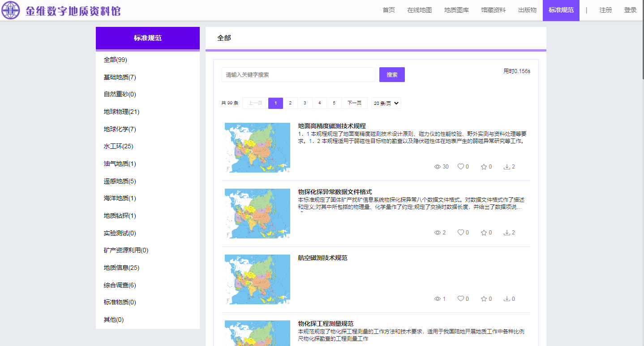This screenshot has width=644, height=346.
Task: Jump to page 3 of results
Action: click(x=305, y=103)
